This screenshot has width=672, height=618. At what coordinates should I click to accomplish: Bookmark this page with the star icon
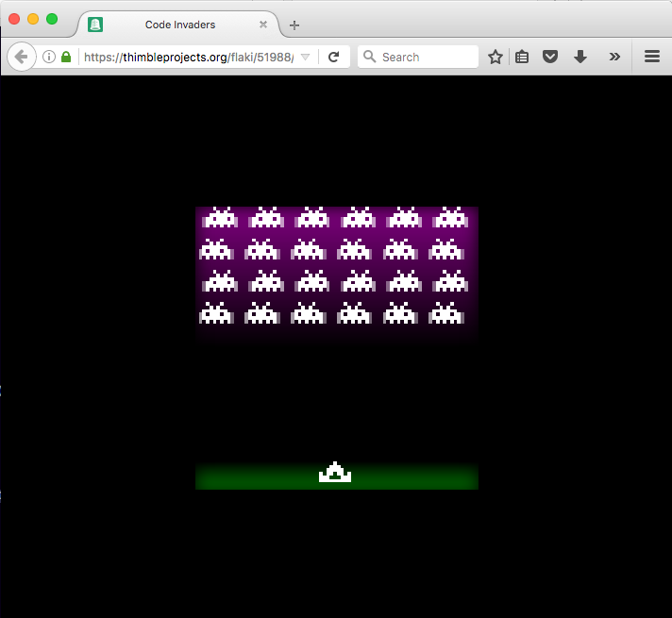point(495,57)
